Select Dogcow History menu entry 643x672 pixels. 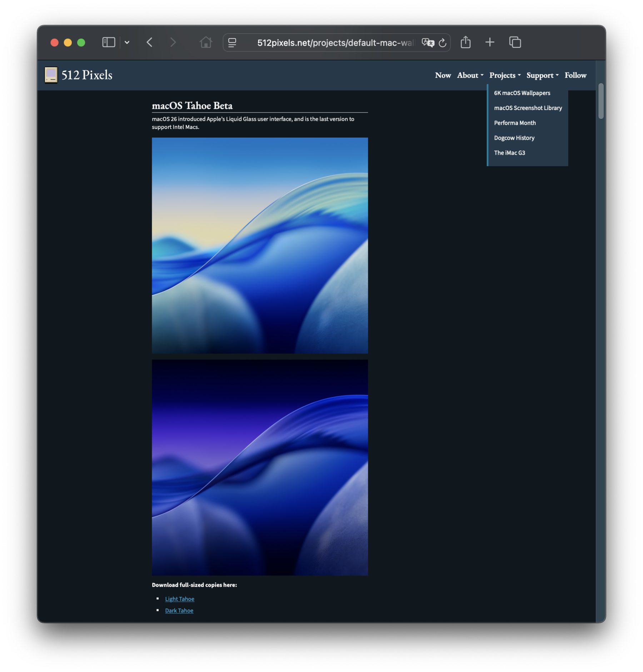514,138
